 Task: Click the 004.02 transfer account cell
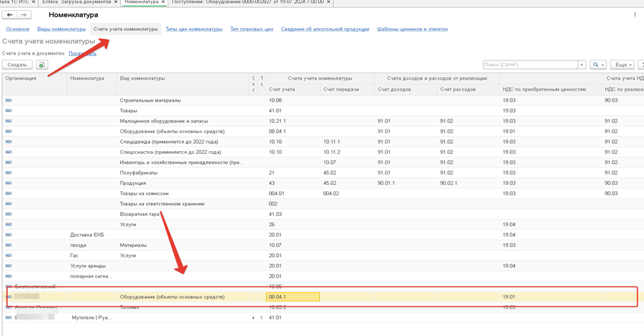[x=348, y=193]
